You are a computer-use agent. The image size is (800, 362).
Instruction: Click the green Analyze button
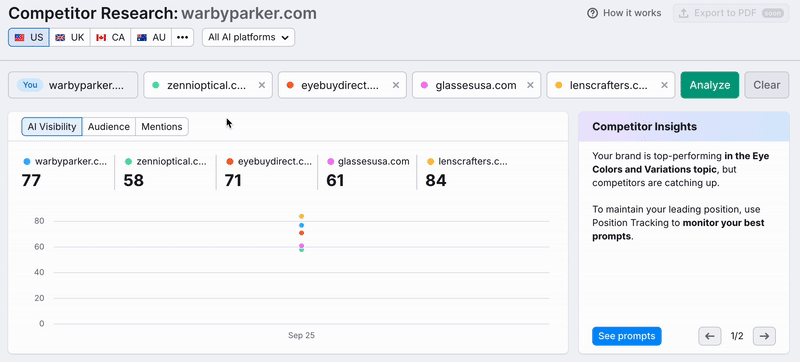(x=710, y=85)
